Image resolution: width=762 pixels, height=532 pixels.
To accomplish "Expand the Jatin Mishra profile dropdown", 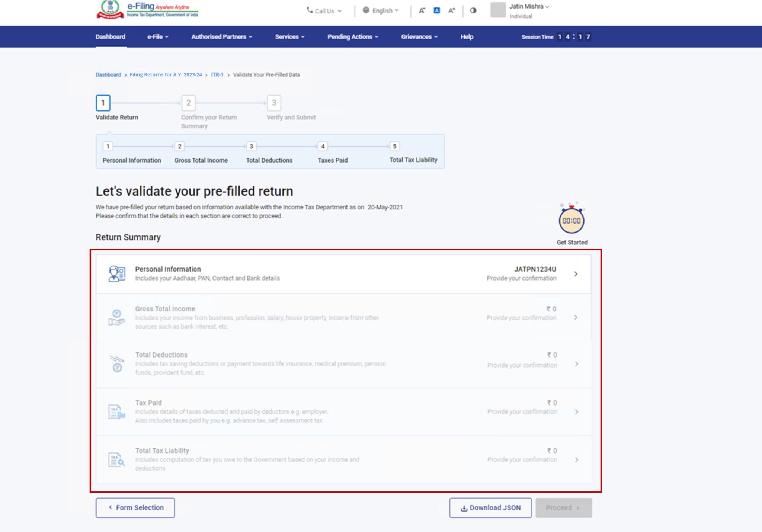I will click(x=529, y=7).
